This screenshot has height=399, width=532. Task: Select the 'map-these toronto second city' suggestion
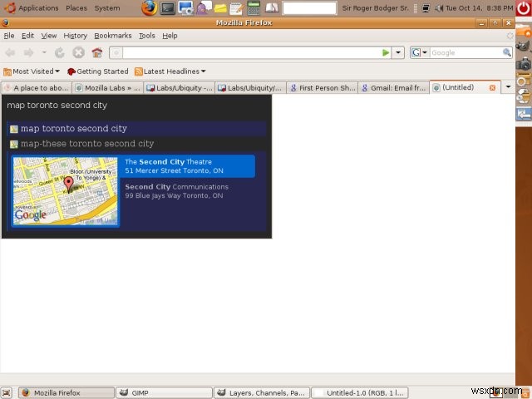click(x=136, y=144)
